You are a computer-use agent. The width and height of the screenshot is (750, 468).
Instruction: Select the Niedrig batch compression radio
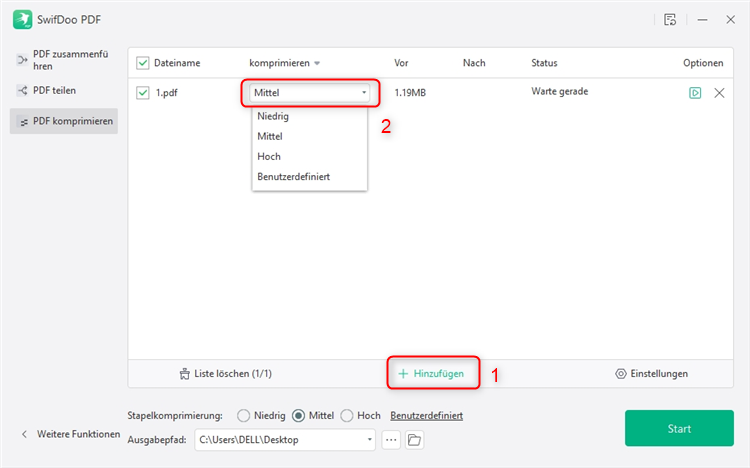pyautogui.click(x=243, y=415)
